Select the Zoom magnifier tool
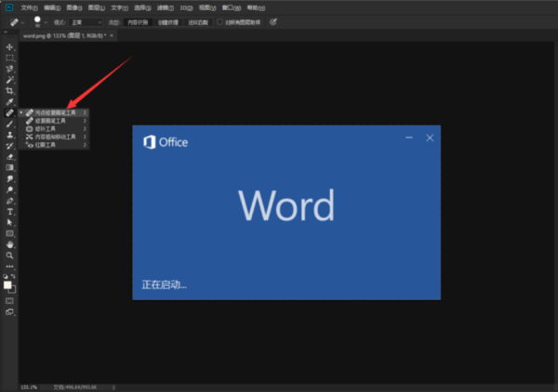558x392 pixels. pos(9,255)
